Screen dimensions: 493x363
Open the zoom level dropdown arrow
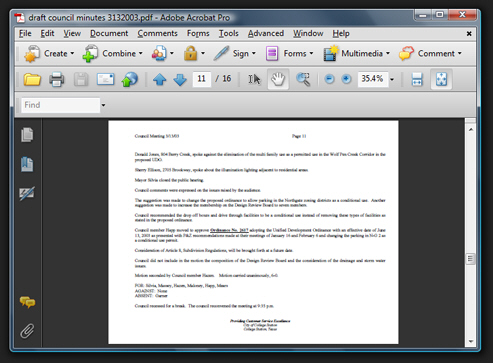pos(392,79)
